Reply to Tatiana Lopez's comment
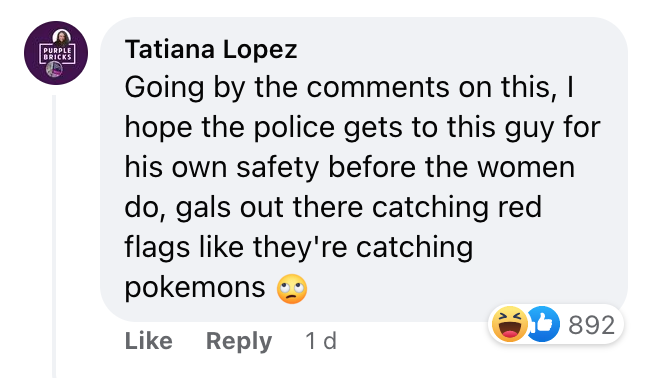The width and height of the screenshot is (646, 378). point(239,341)
